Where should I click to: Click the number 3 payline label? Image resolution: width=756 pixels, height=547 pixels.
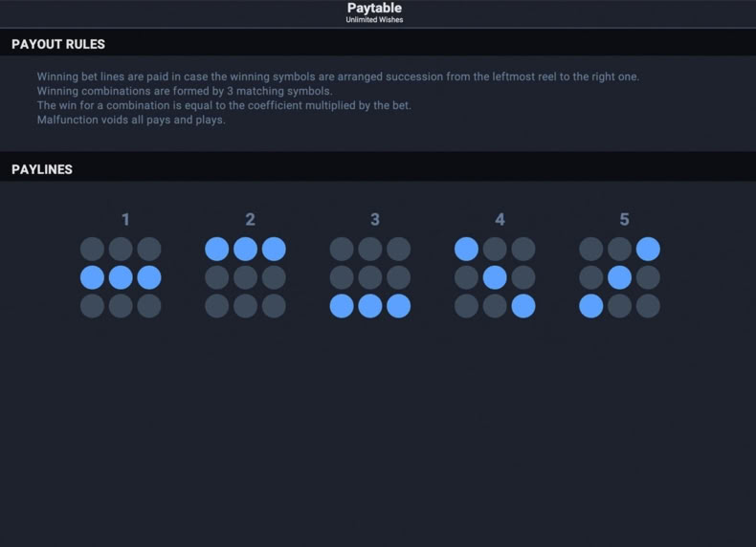coord(375,220)
